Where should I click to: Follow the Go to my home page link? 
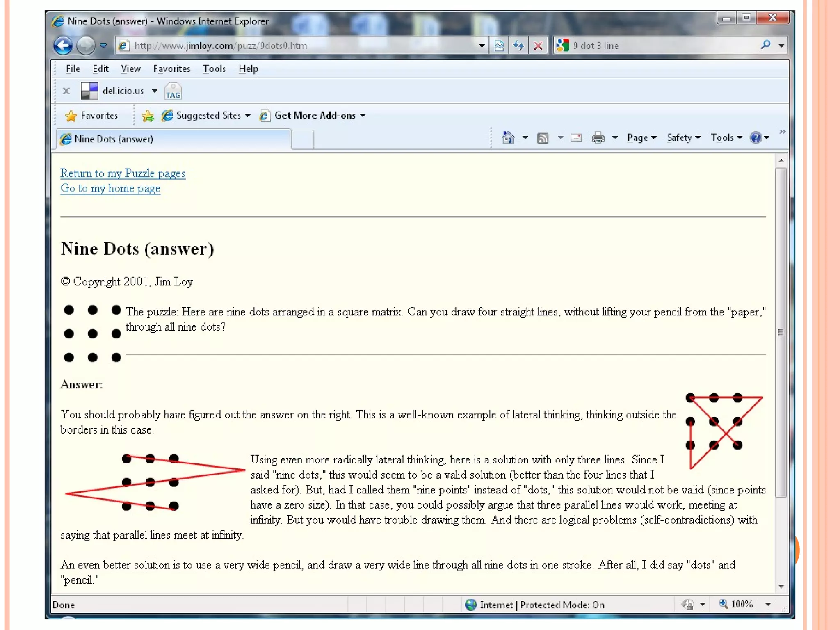pos(110,189)
